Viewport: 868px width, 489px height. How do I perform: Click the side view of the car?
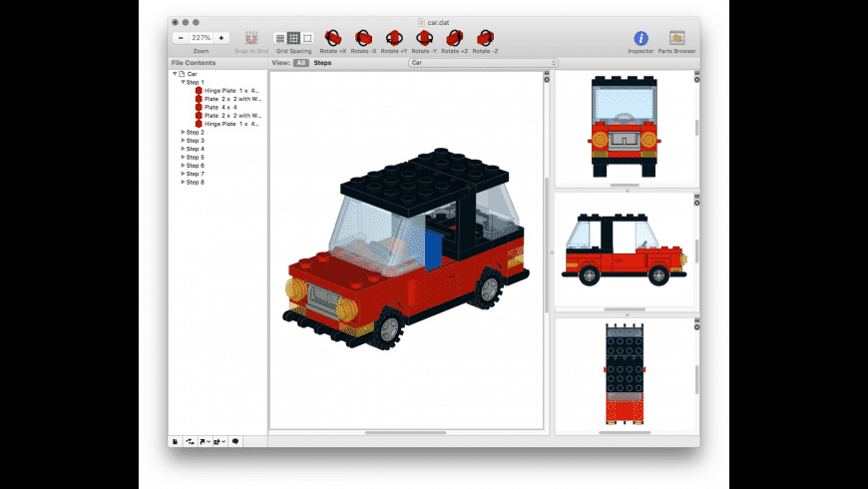pos(625,249)
